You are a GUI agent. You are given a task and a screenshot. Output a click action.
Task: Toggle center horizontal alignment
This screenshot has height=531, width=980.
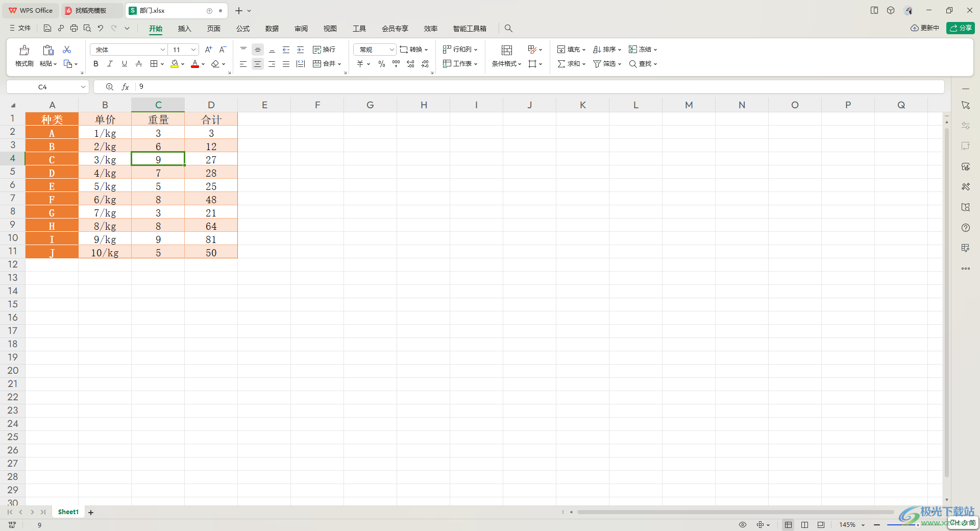(x=258, y=64)
